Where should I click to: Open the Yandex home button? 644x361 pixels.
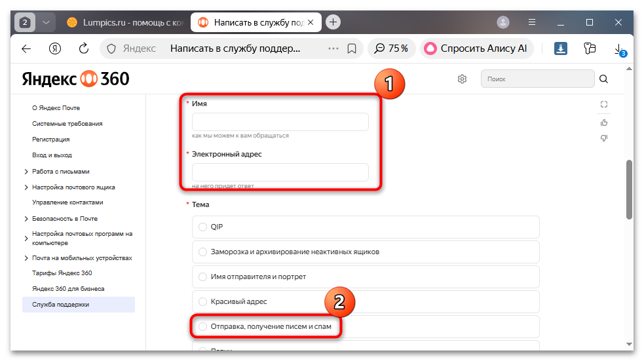coord(54,48)
